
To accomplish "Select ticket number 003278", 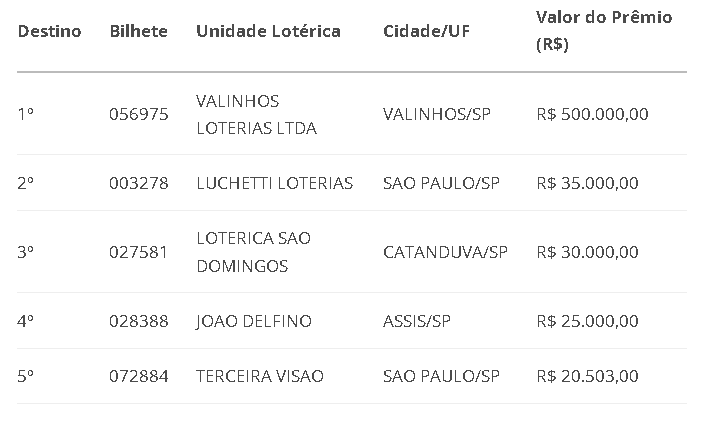I will [139, 183].
